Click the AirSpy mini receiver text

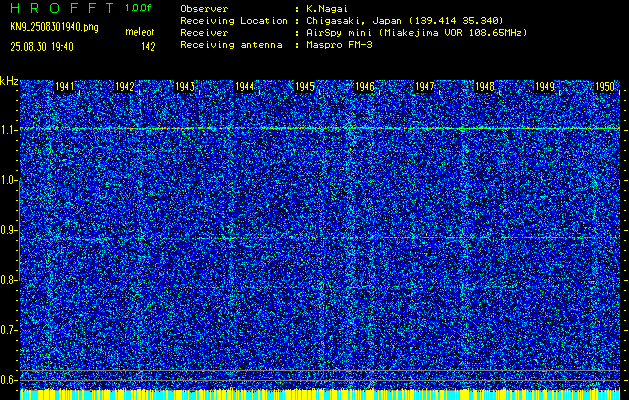pos(417,32)
